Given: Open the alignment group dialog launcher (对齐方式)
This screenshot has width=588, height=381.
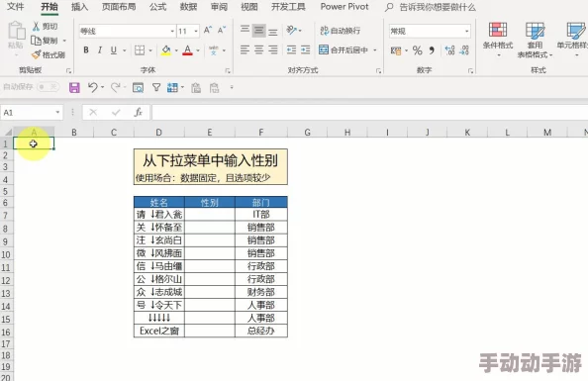Looking at the screenshot, I should click(378, 70).
